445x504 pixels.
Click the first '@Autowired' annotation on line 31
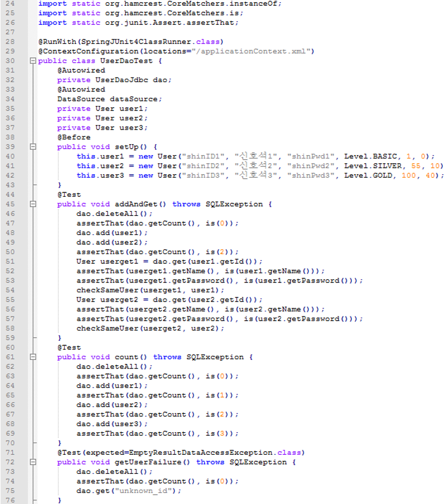(x=82, y=71)
